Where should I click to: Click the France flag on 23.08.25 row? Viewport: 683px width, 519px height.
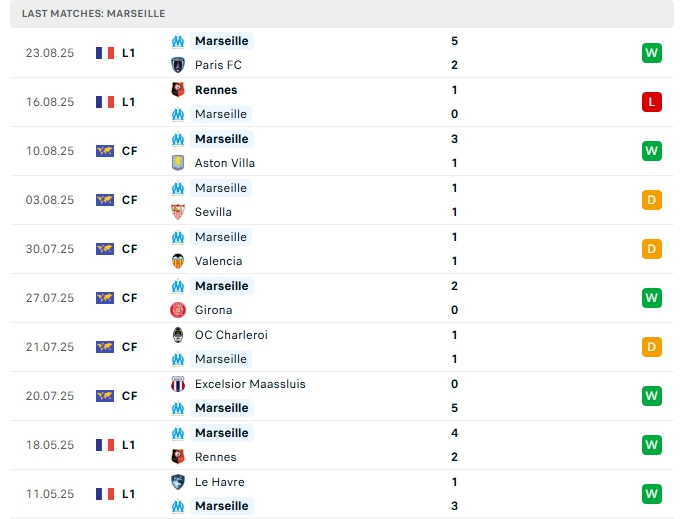(104, 53)
